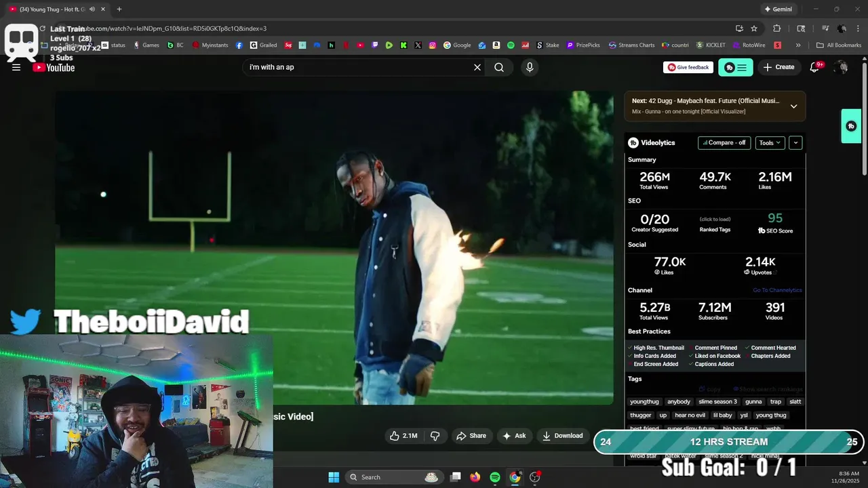Download the video
This screenshot has height=488, width=868.
point(562,436)
